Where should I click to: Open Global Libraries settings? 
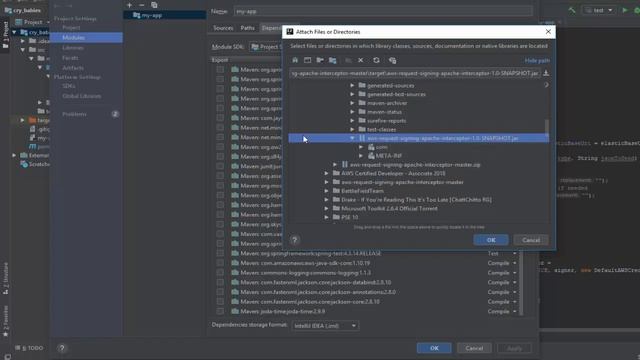82,96
